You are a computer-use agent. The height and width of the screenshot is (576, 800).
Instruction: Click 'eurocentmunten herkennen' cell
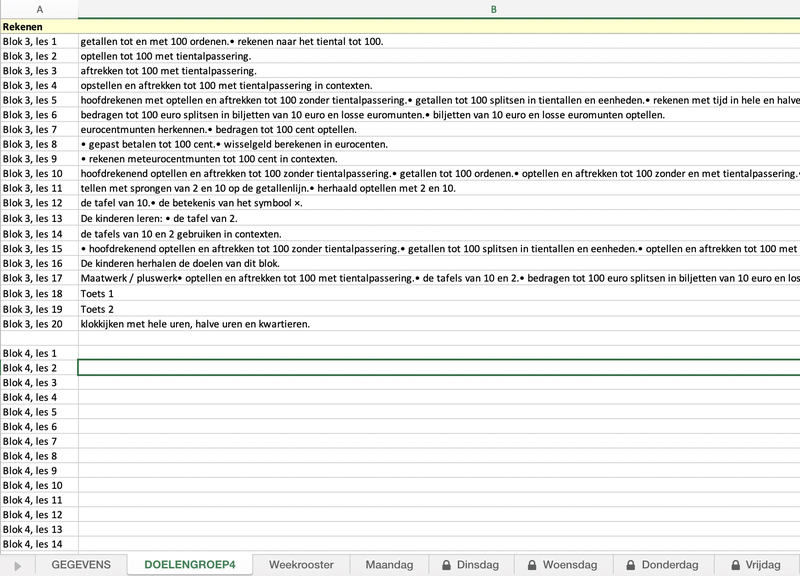tap(439, 130)
